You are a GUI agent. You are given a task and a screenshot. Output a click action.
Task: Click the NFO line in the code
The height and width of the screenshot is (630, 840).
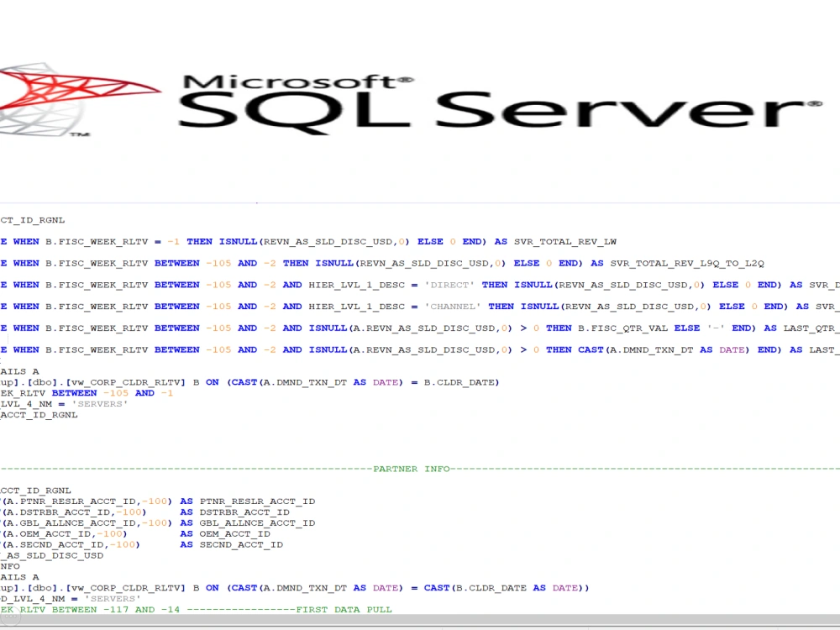point(10,566)
